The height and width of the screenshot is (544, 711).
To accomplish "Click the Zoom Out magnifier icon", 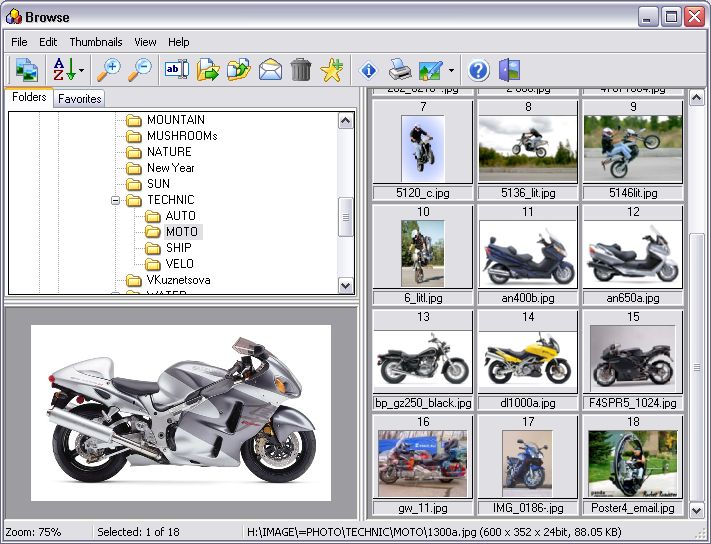I will point(140,69).
